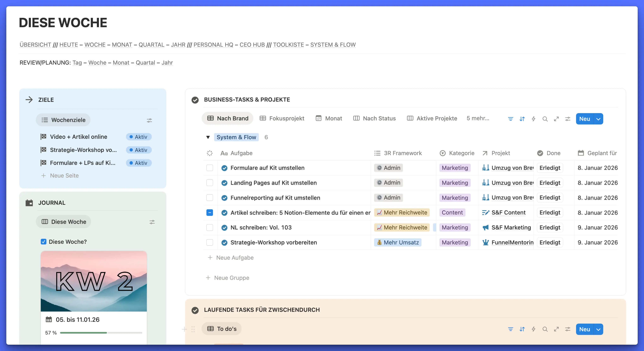This screenshot has width=644, height=351.
Task: Click the lightning automation icon in Business-Tasks
Action: (533, 119)
